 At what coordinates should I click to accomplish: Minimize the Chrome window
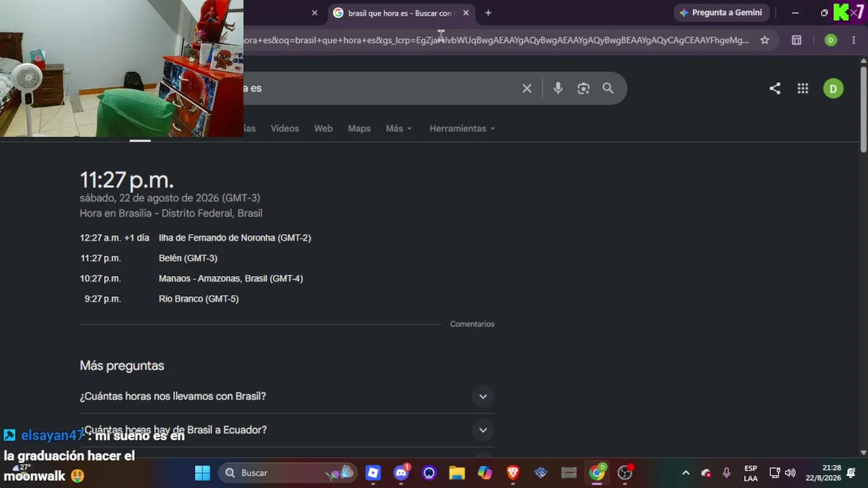coord(795,13)
